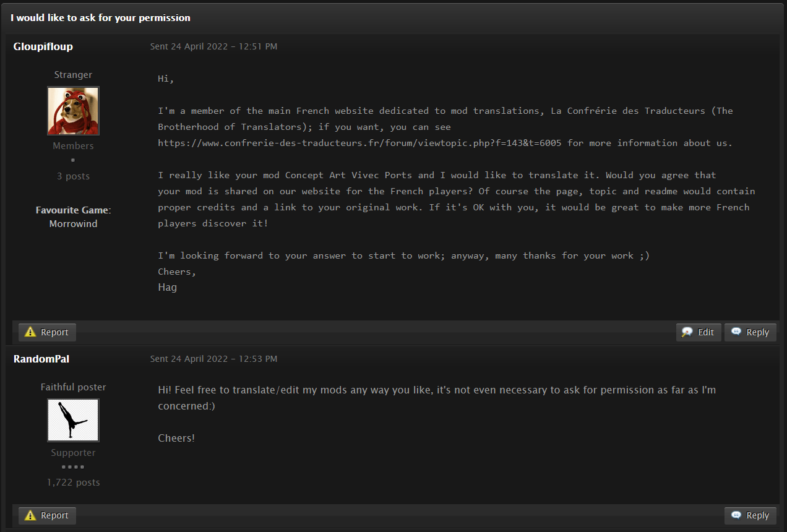This screenshot has width=787, height=532.
Task: View Gloupifloup's 3 posts
Action: click(x=73, y=176)
